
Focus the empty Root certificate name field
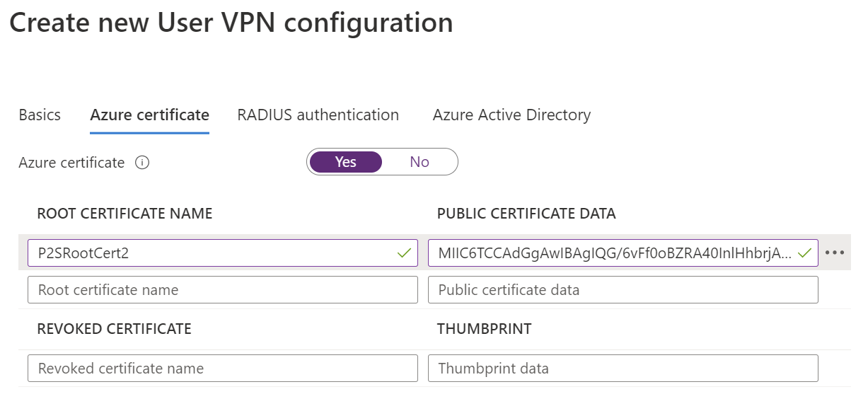[x=222, y=289]
